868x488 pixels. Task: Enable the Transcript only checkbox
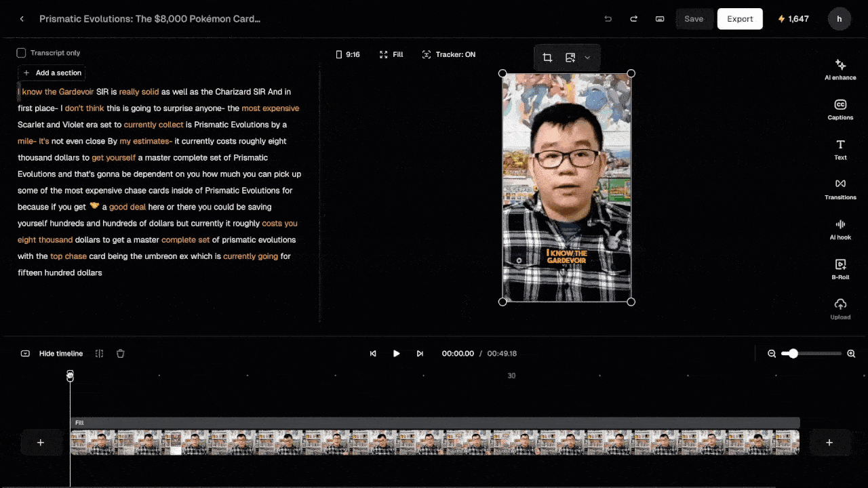coord(21,53)
